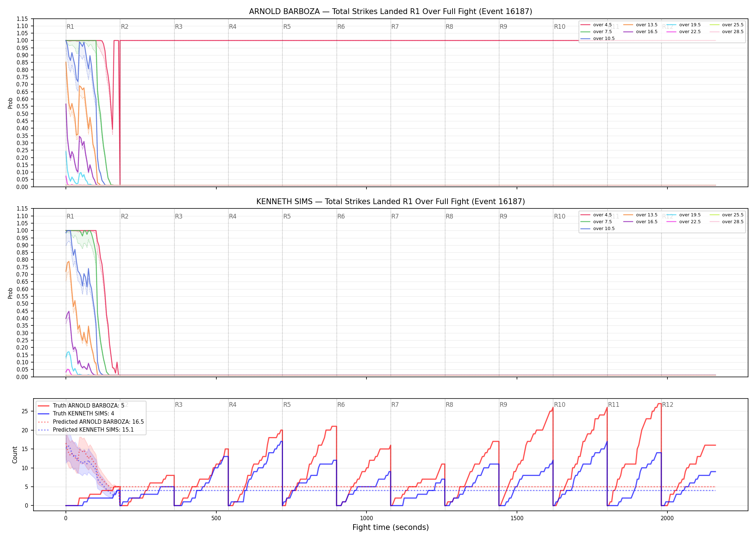Click the 'over 7.5' legend entry in Barboza chart
The image size is (756, 540).
click(596, 32)
